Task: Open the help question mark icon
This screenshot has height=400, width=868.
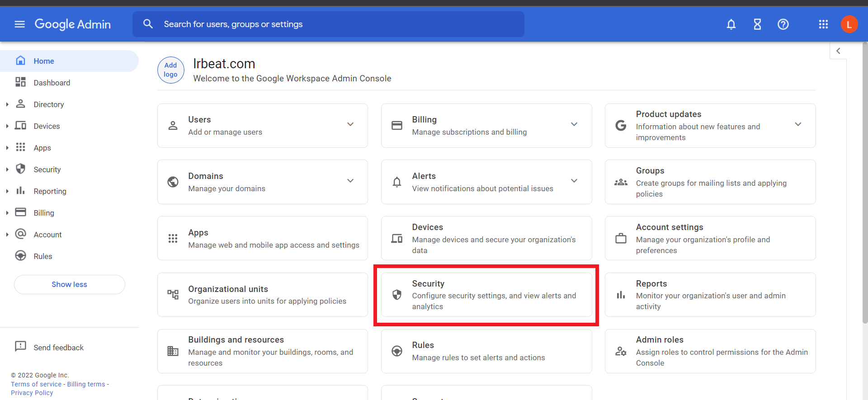Action: tap(783, 24)
